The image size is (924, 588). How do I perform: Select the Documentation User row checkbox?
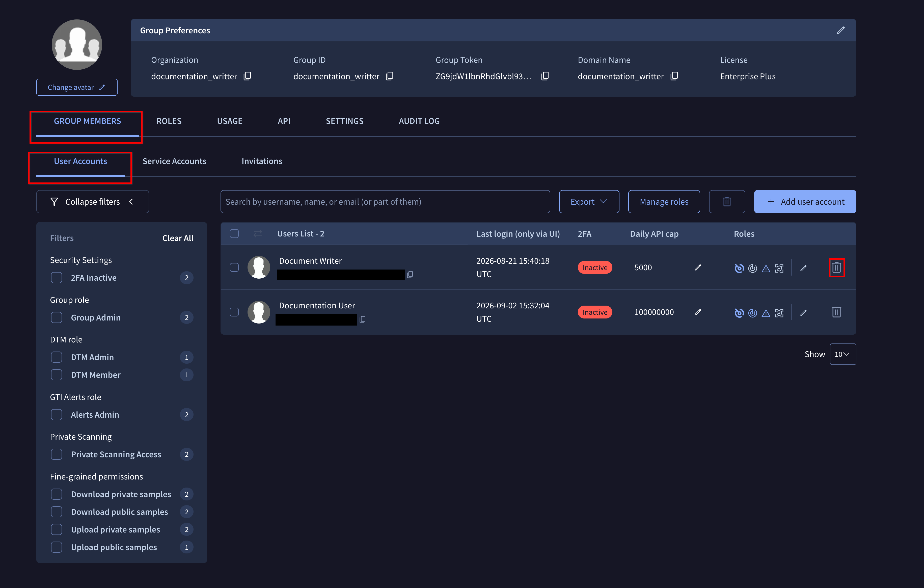tap(234, 312)
